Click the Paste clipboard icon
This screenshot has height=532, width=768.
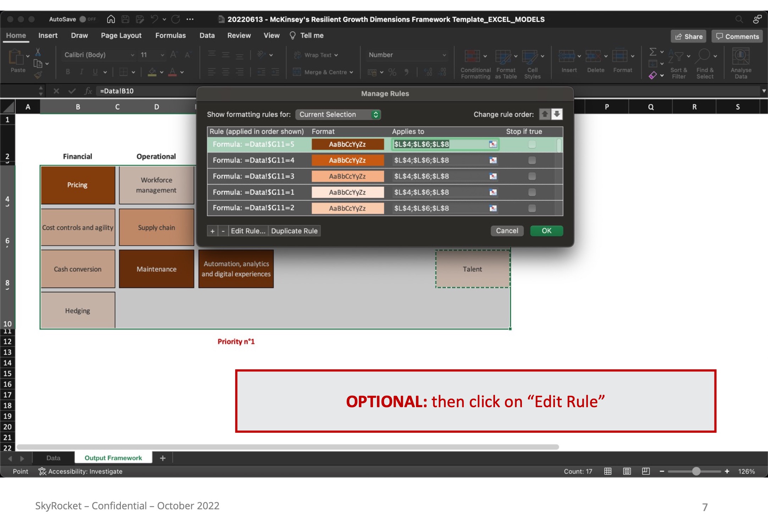[x=16, y=57]
